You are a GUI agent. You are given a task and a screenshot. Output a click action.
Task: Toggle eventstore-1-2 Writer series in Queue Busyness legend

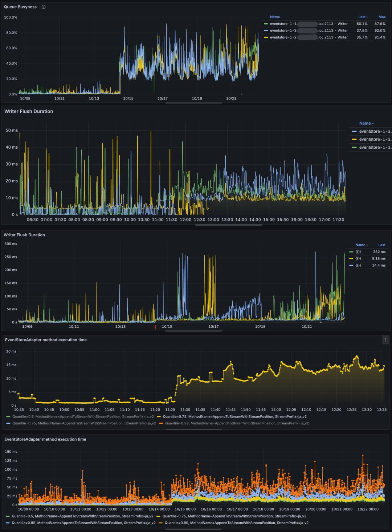(x=309, y=37)
